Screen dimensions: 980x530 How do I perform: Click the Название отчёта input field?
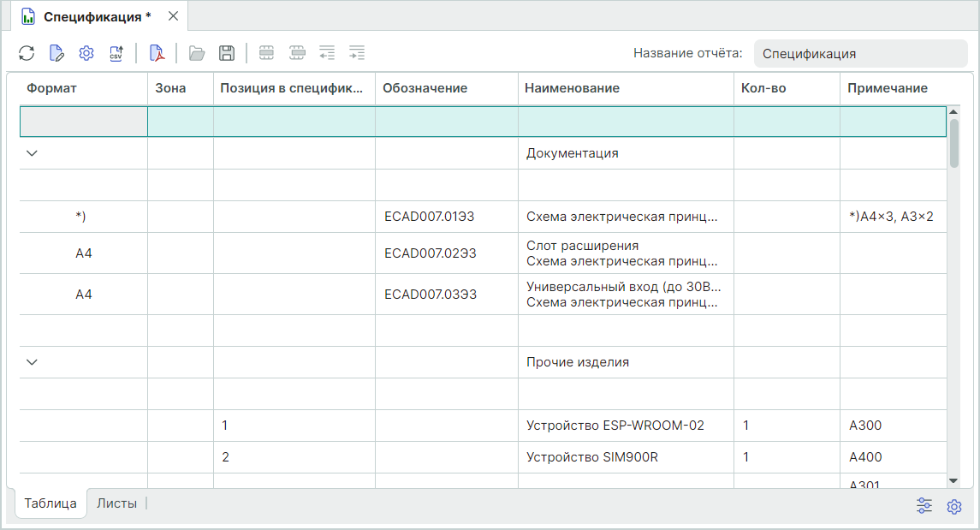pyautogui.click(x=859, y=53)
